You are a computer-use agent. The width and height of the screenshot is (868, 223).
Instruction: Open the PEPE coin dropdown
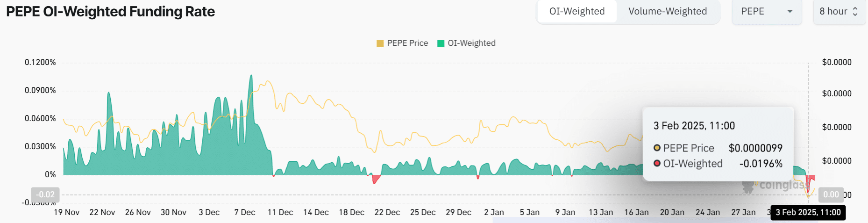[x=766, y=11]
